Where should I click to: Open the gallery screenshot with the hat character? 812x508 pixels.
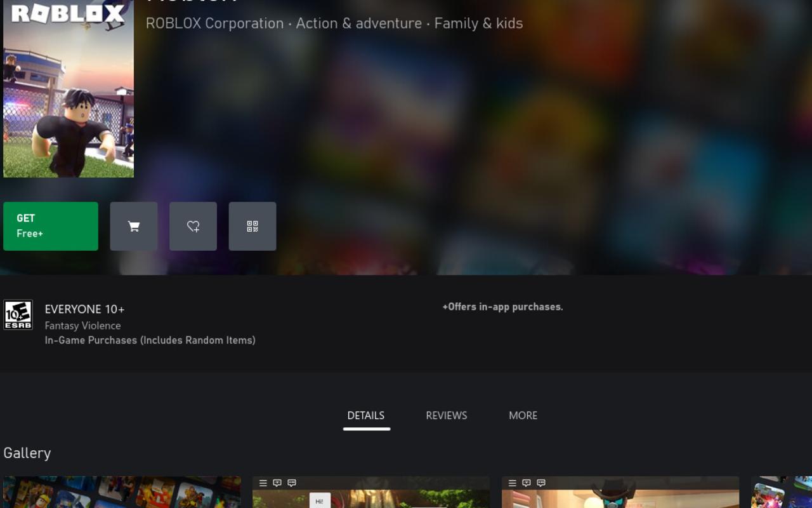pos(620,492)
